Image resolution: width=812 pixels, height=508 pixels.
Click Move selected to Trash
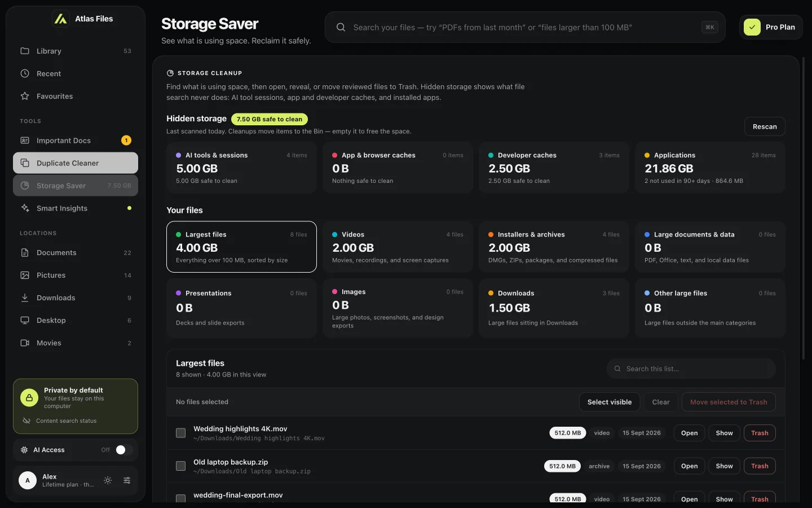coord(729,402)
